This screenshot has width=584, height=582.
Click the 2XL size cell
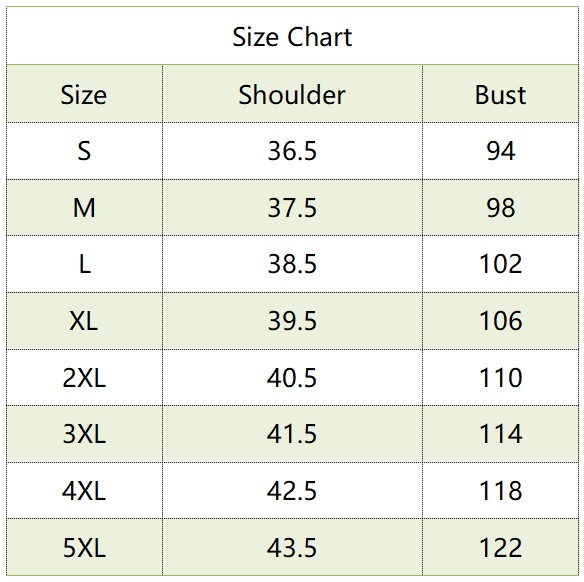84,378
